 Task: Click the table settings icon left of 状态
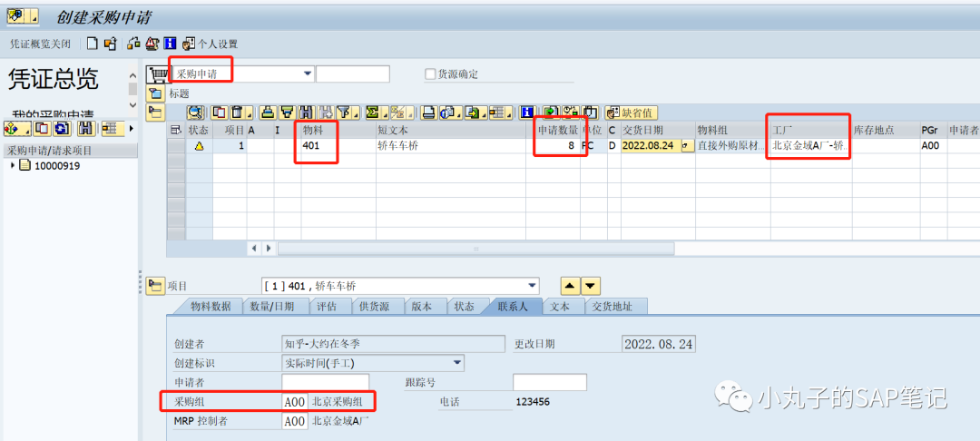(176, 130)
